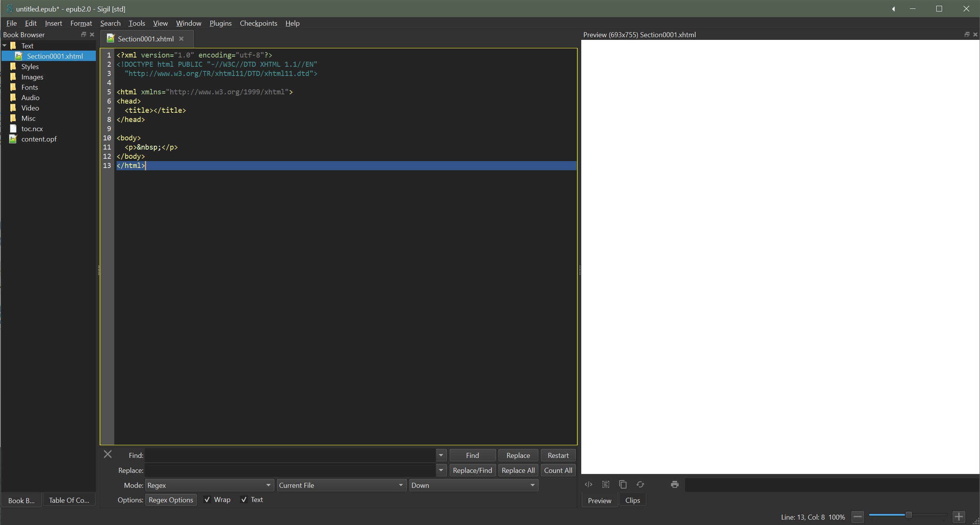Float the Book Browser panel
The width and height of the screenshot is (980, 525).
(x=83, y=35)
